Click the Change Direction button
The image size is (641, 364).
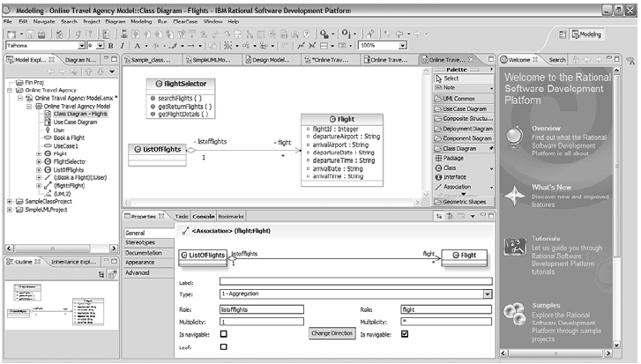pos(332,333)
